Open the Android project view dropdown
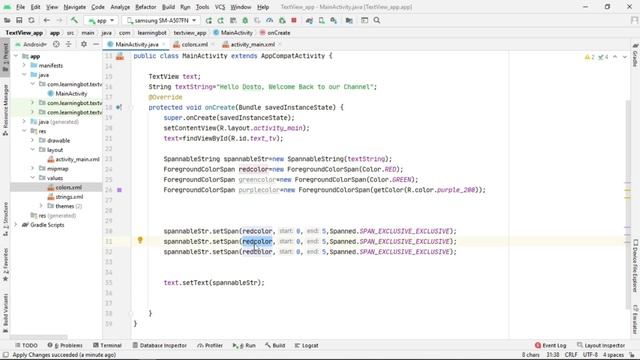The image size is (640, 360). (31, 44)
